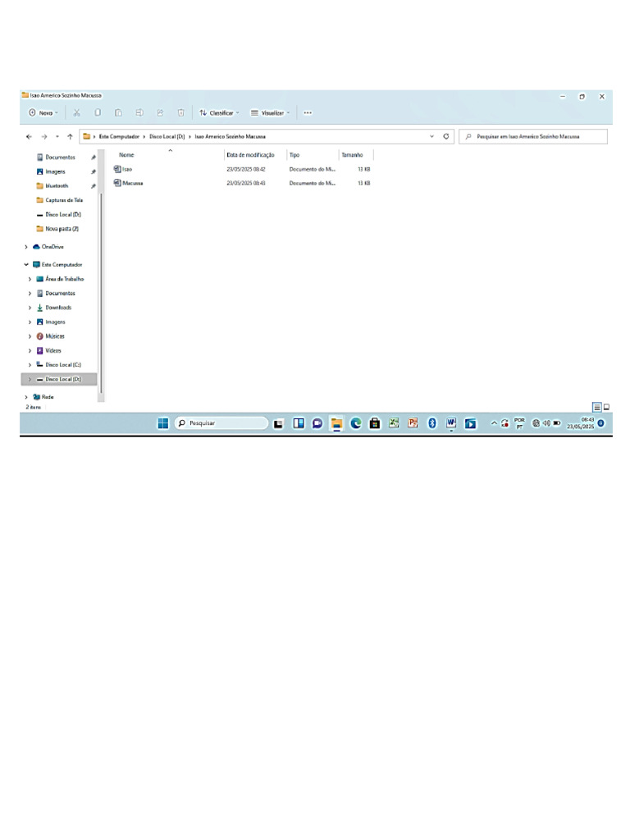Open the Windows Start menu

[x=163, y=424]
